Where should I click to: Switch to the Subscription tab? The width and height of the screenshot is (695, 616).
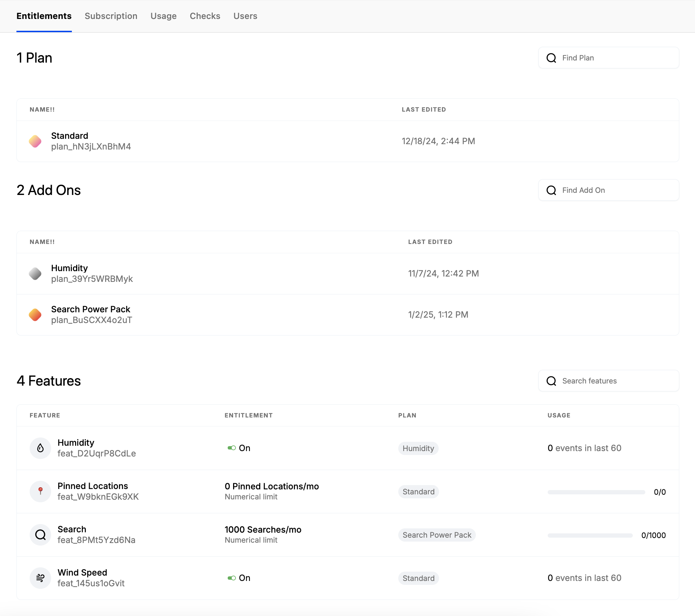point(111,16)
